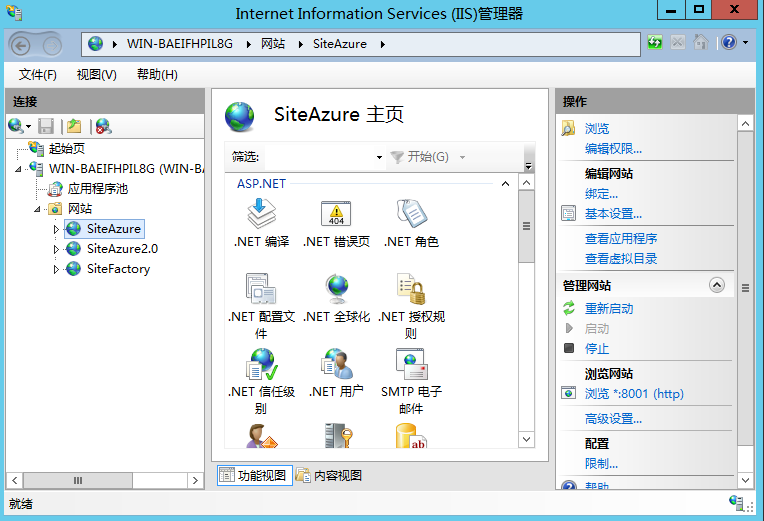Open the .NET 配置文件 icon
This screenshot has height=521, width=764.
coord(261,289)
